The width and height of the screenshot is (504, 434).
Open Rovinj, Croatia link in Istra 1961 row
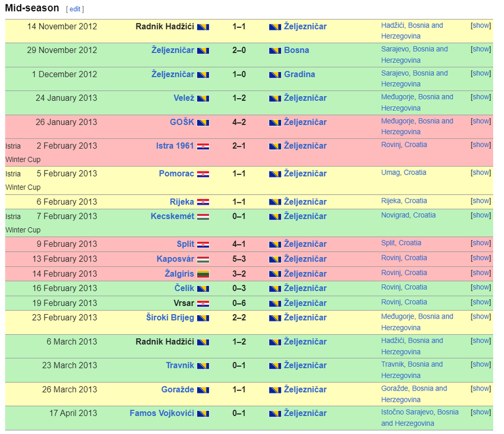tap(404, 145)
